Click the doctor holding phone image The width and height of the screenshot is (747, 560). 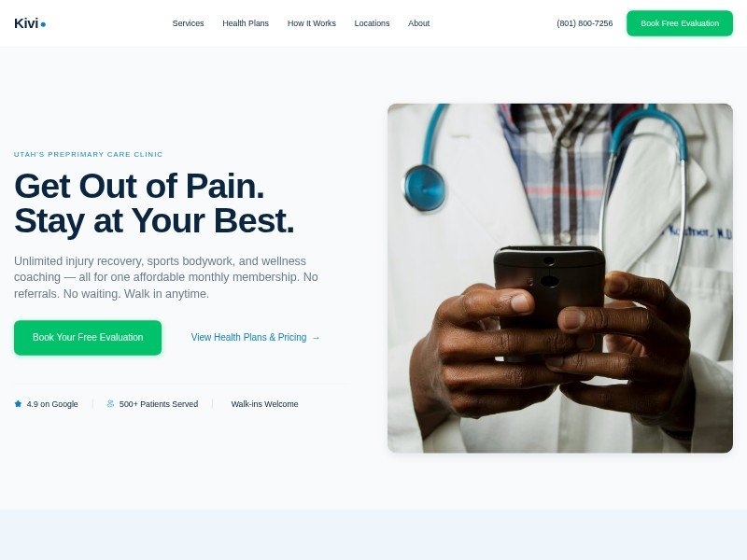pos(559,278)
